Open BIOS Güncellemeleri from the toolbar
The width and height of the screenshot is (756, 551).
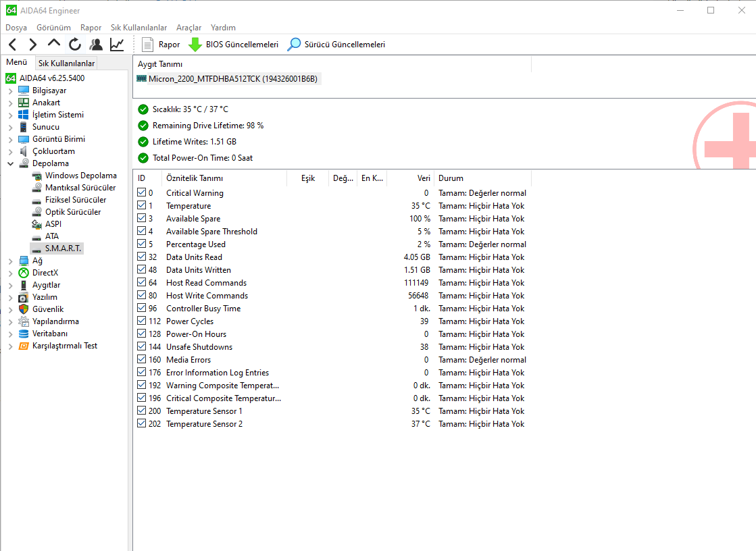pyautogui.click(x=233, y=45)
